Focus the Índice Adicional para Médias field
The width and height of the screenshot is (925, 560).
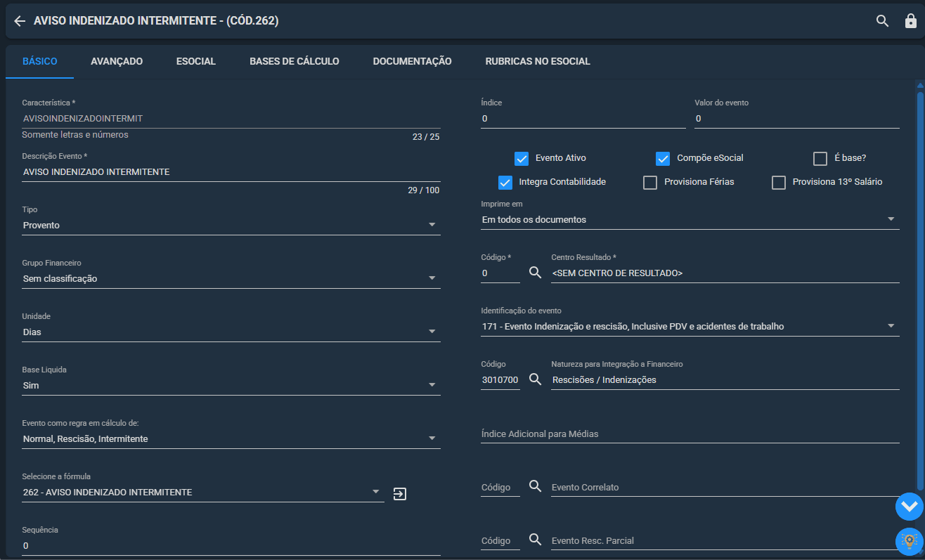[x=690, y=434]
